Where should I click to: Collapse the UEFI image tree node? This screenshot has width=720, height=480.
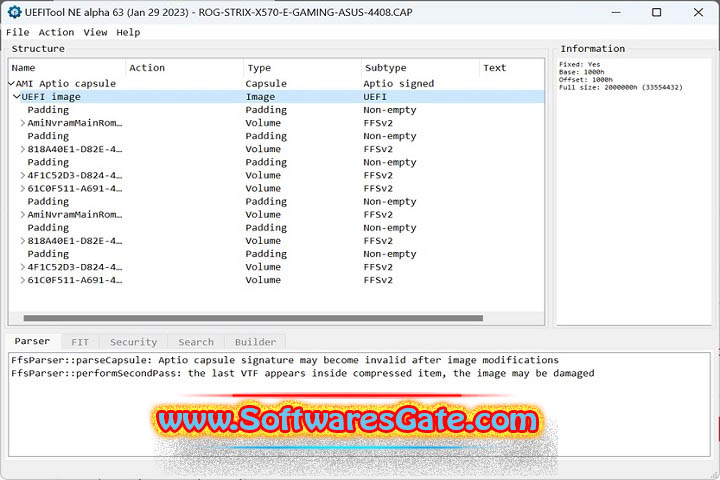tap(17, 97)
